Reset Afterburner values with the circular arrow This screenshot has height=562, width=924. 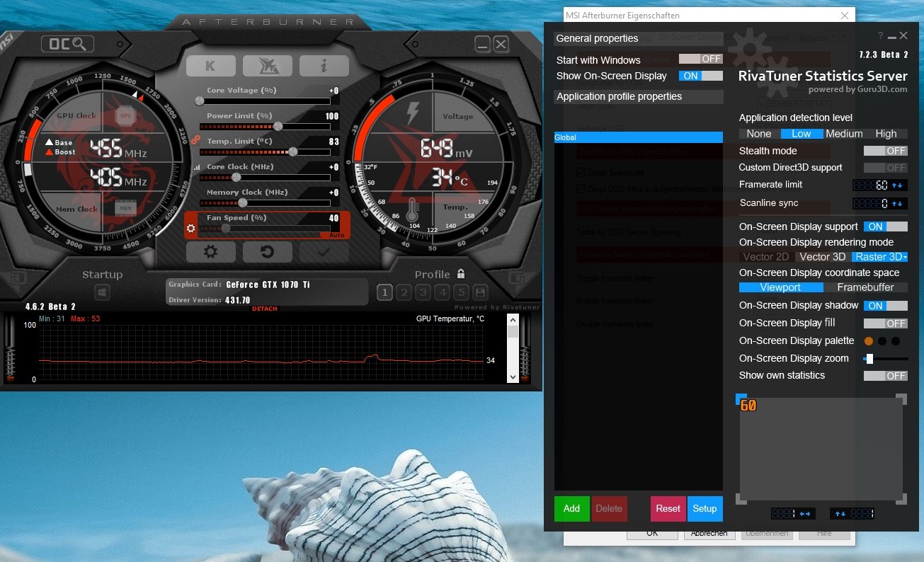[x=268, y=251]
